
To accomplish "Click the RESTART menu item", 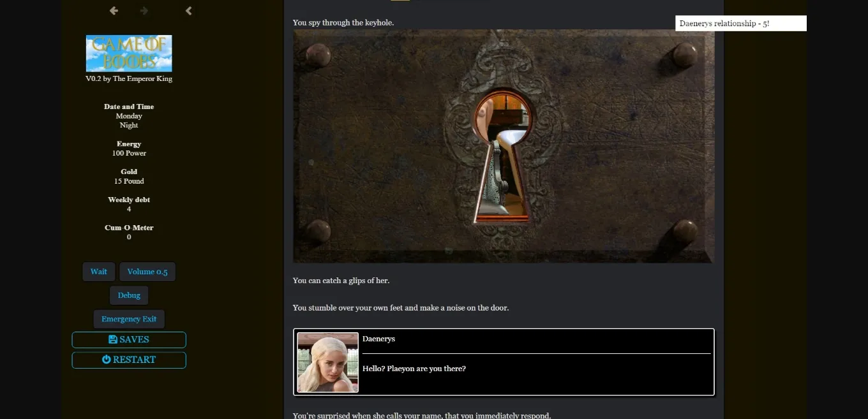I will (x=129, y=360).
